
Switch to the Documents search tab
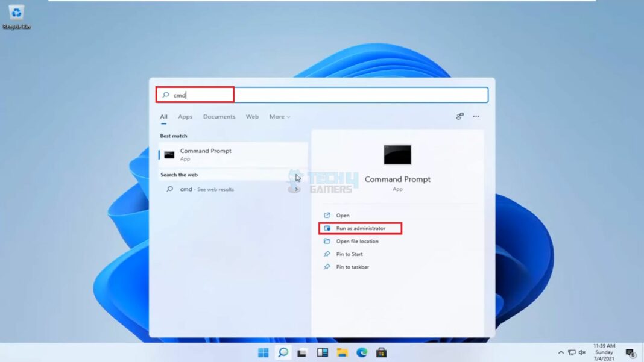click(219, 116)
